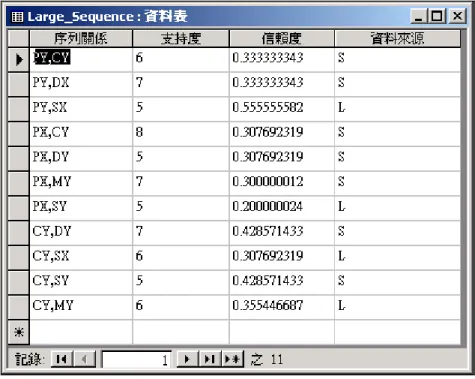Select the row selector of PX,MY record
This screenshot has height=379, width=475.
pyautogui.click(x=19, y=183)
